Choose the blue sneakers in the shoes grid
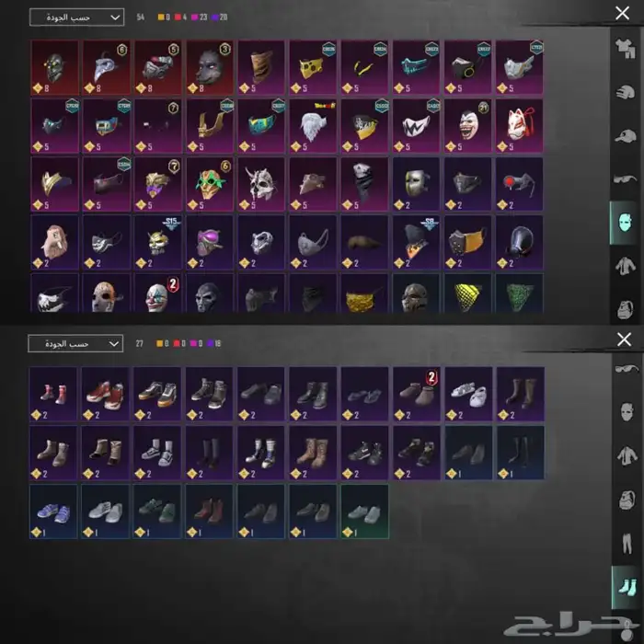 tap(53, 512)
